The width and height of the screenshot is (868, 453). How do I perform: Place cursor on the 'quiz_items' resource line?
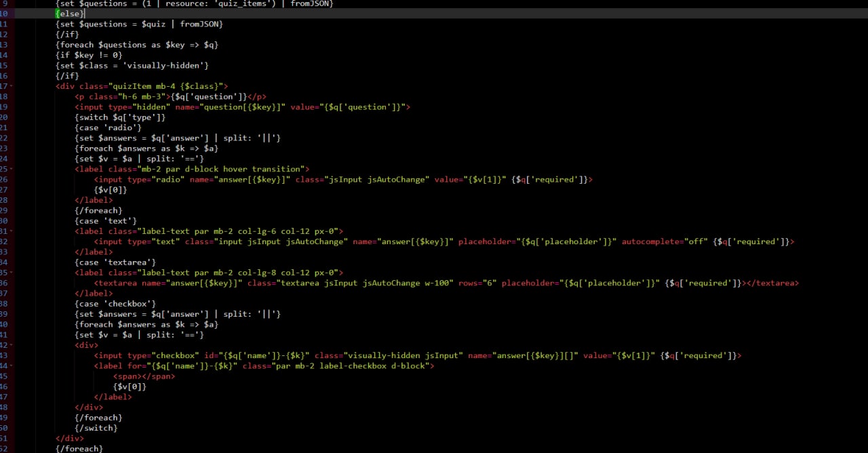pyautogui.click(x=195, y=3)
